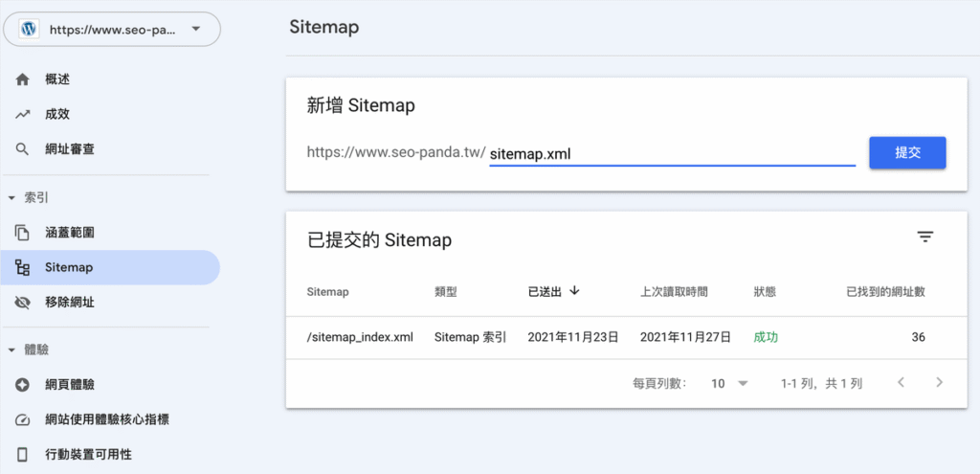Open the 網址審查 URL inspection page

click(69, 149)
